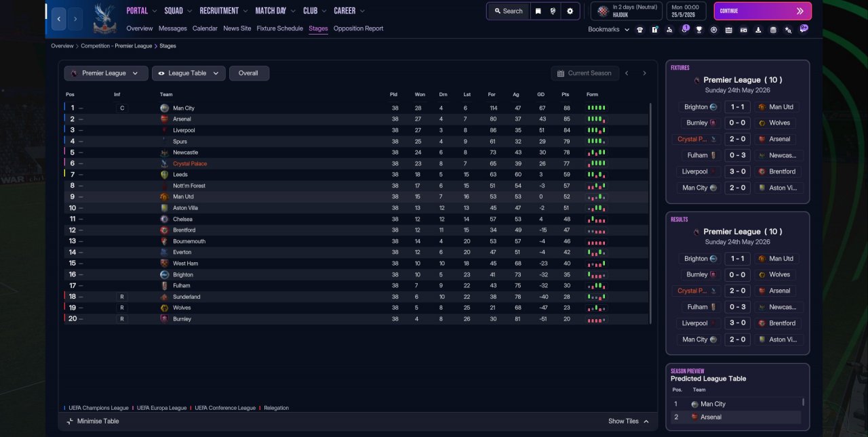The image size is (868, 437).
Task: Click the Newcastle team name in table
Action: (186, 152)
